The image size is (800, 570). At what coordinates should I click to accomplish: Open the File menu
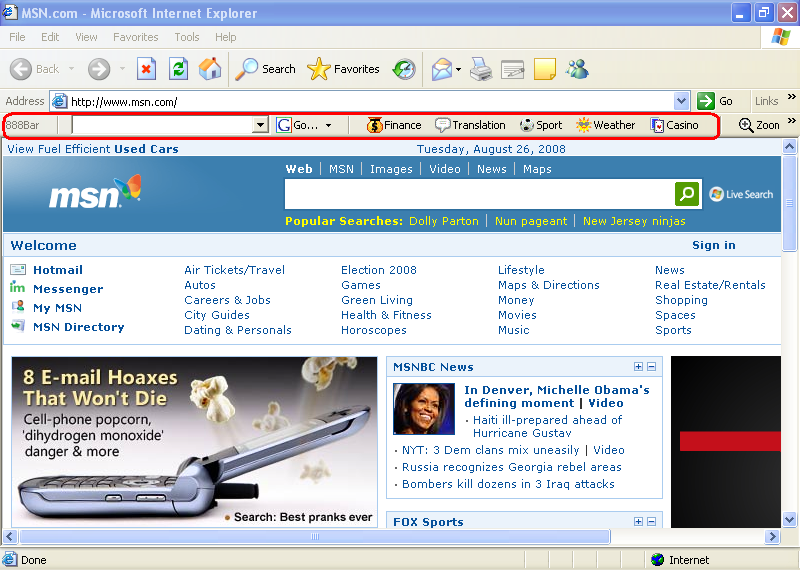(x=17, y=37)
